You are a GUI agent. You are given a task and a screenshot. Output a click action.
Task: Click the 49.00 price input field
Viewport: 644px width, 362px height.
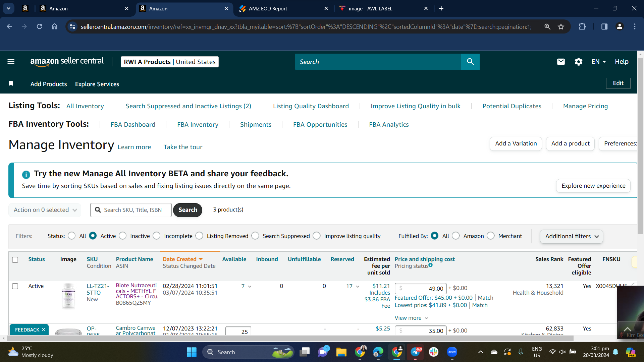coord(421,288)
